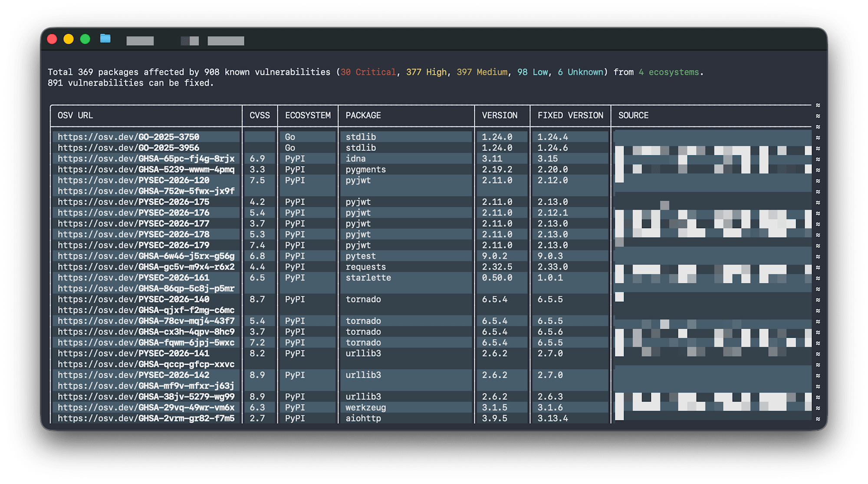Select the aiohttp package cell
868x484 pixels.
(363, 419)
